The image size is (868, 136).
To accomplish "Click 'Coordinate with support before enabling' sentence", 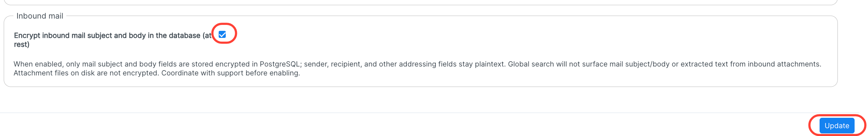I will point(231,73).
